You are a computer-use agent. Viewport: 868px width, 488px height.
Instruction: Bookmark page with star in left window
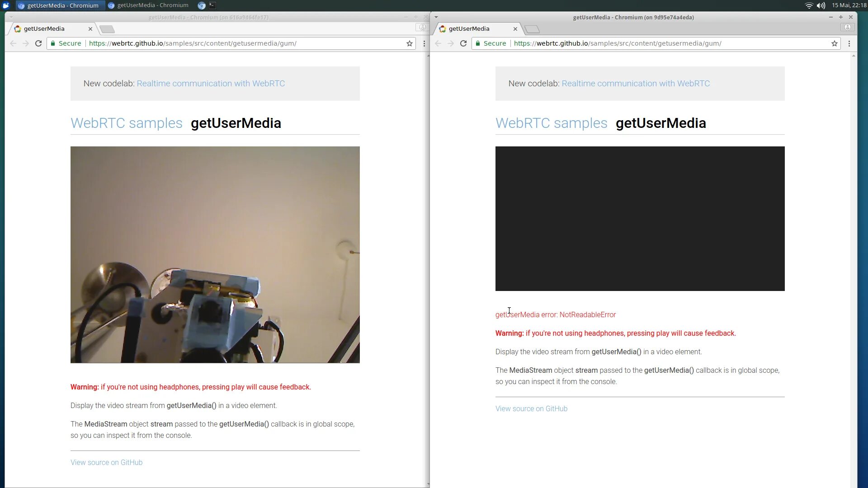pos(410,43)
